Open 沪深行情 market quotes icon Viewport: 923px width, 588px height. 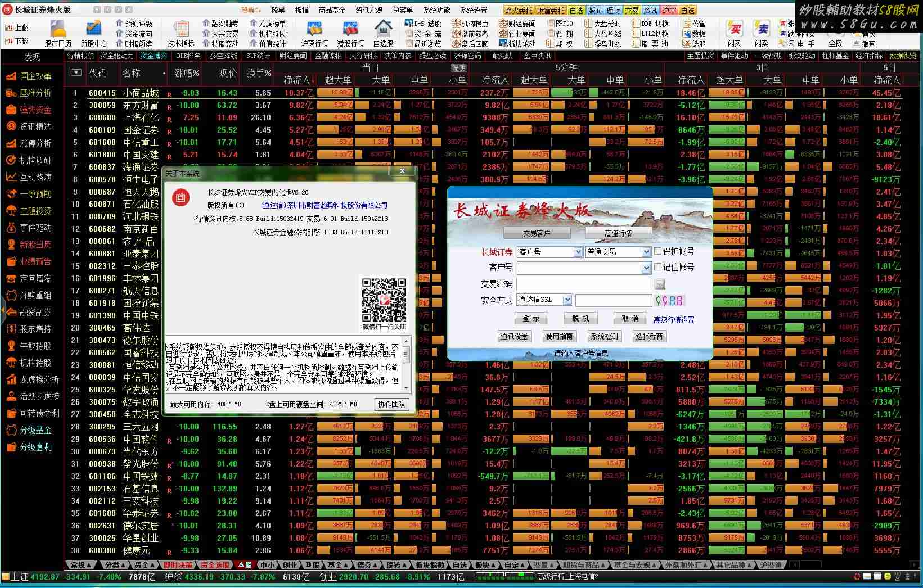314,33
